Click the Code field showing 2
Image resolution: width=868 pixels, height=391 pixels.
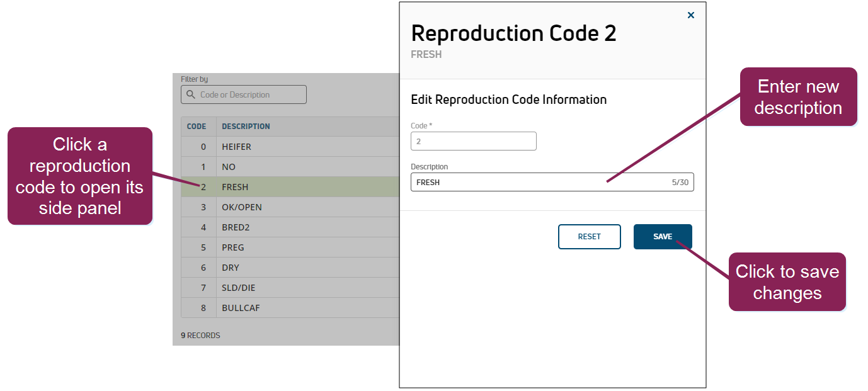(x=473, y=142)
